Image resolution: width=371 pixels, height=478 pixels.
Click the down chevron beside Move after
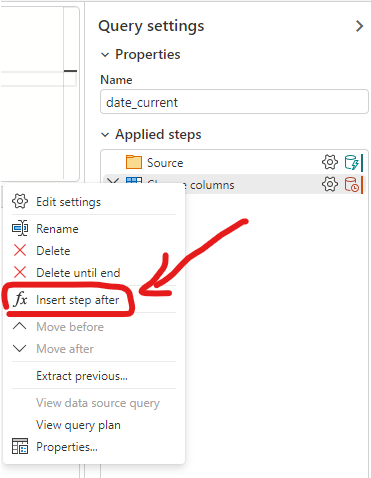point(20,348)
